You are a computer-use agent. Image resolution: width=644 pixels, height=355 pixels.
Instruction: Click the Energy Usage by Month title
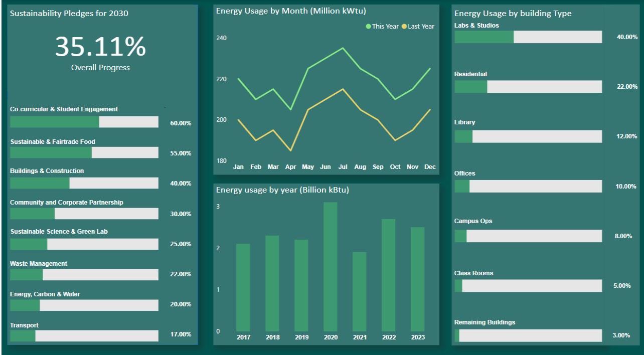click(x=287, y=11)
